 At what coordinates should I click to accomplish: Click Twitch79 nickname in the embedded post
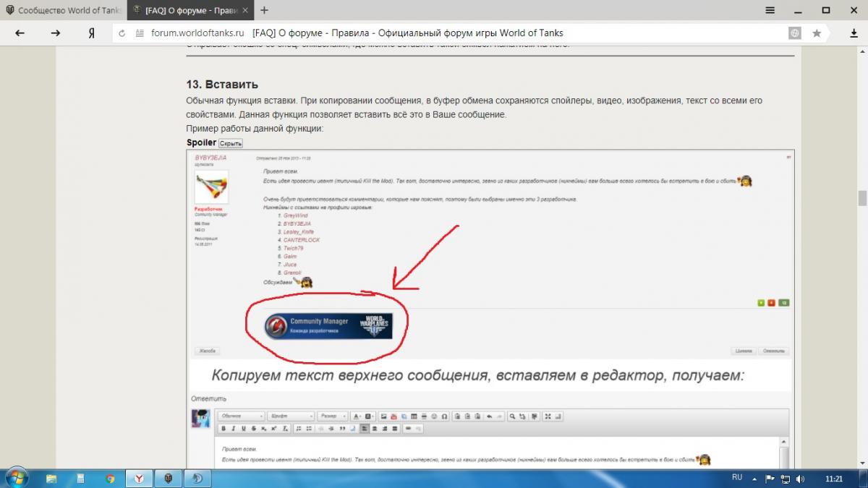294,248
